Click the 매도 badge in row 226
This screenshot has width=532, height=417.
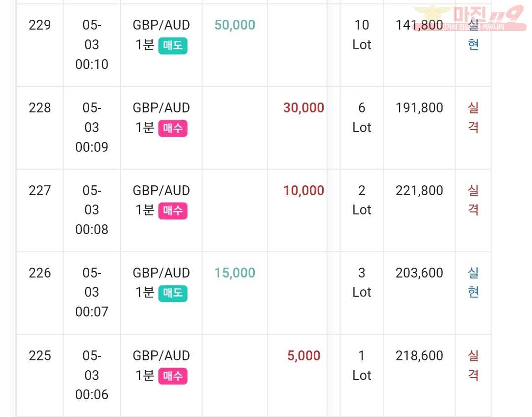pyautogui.click(x=173, y=293)
